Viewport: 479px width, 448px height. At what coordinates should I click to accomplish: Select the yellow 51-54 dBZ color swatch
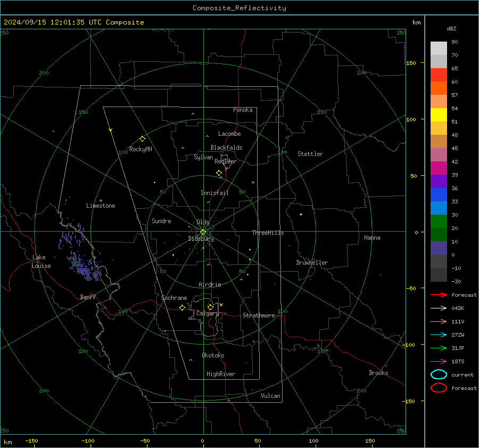(x=439, y=115)
